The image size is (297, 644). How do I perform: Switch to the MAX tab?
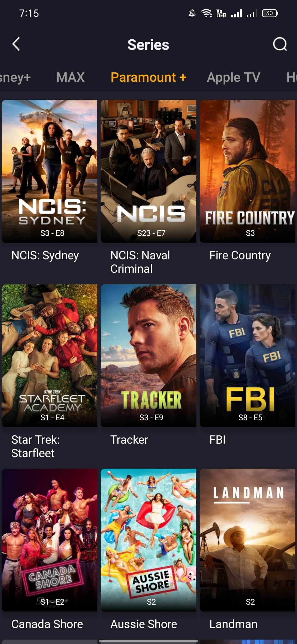coord(70,77)
